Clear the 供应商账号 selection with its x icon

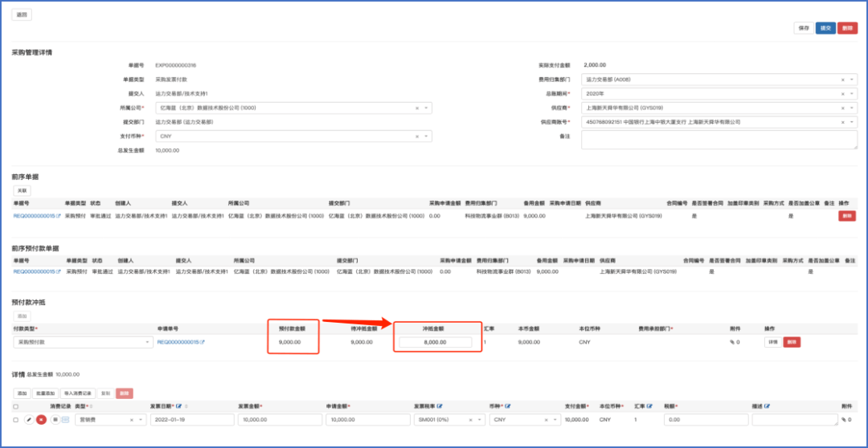click(842, 122)
